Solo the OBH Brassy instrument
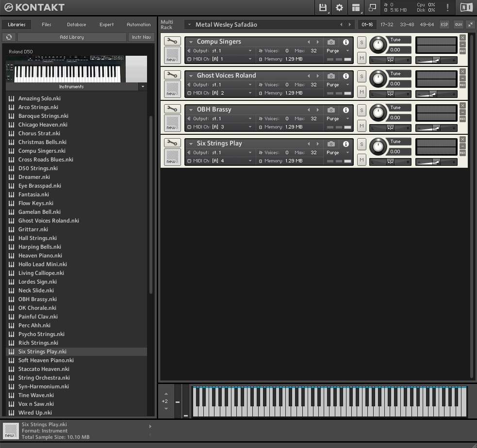Viewport: 477px width, 448px height. (362, 111)
